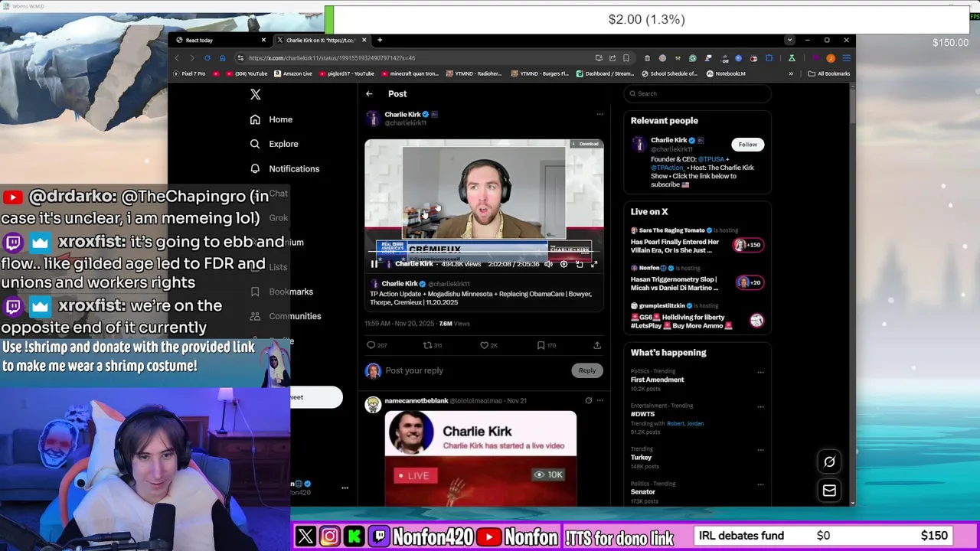
Task: Click the Grok floating icon
Action: coord(829,461)
